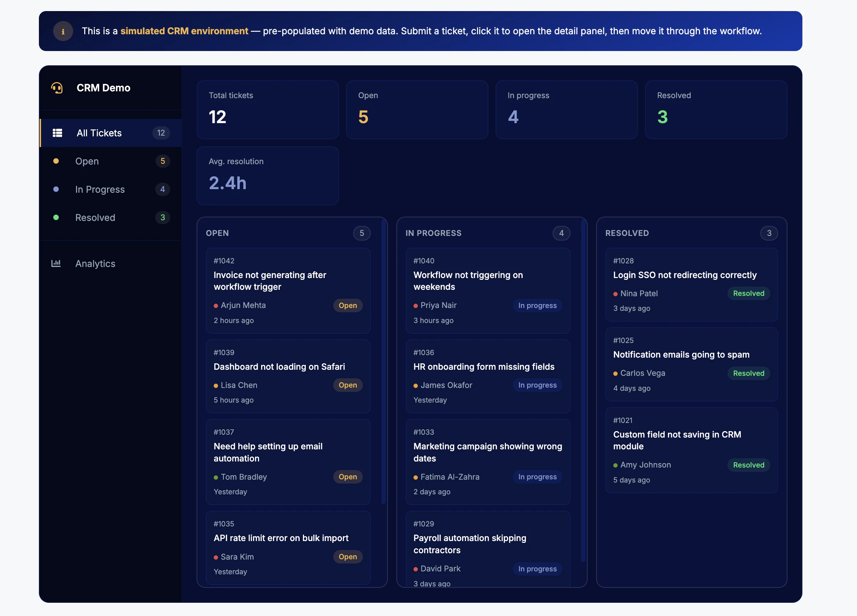Expand the count badge on RESOLVED column
Viewport: 857px width, 616px height.
(x=769, y=233)
